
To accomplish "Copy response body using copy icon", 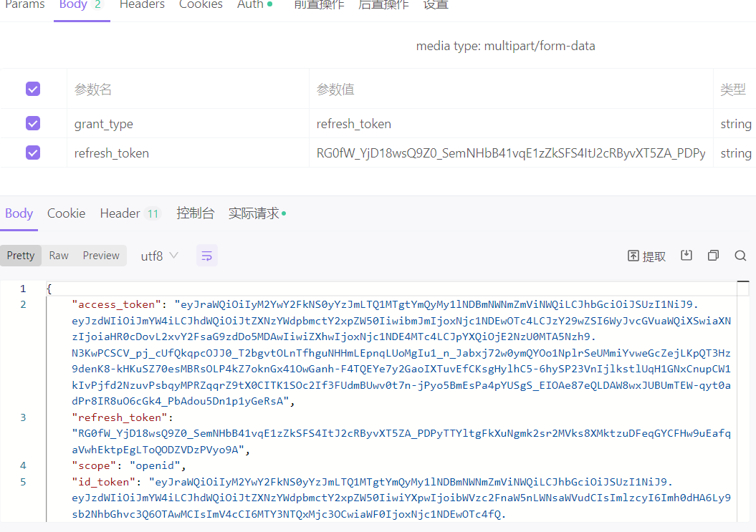I will [x=713, y=256].
